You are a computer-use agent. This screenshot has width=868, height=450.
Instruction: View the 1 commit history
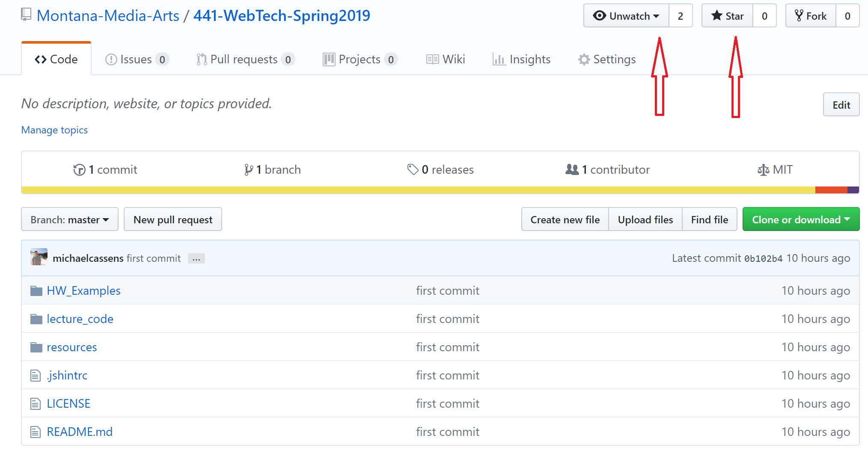click(105, 170)
